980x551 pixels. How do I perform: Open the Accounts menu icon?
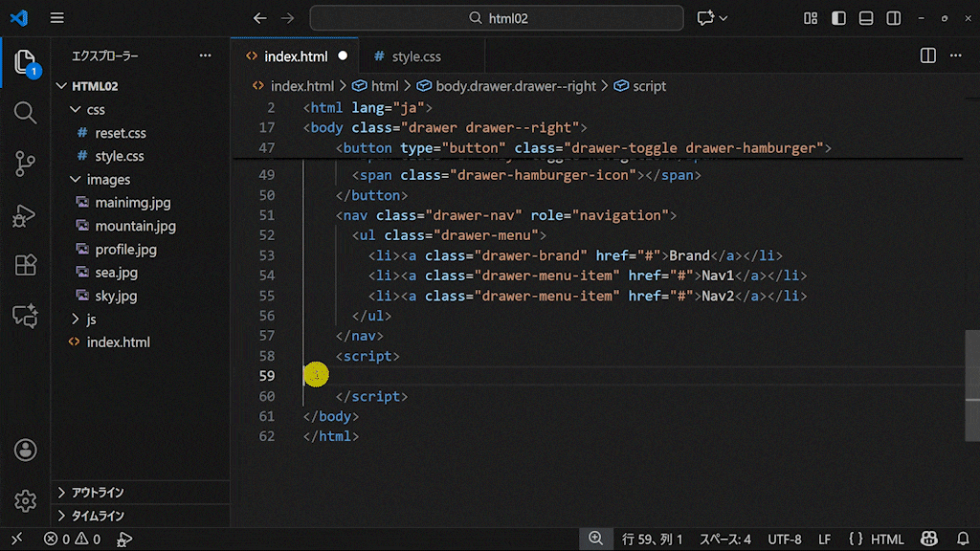click(x=25, y=451)
